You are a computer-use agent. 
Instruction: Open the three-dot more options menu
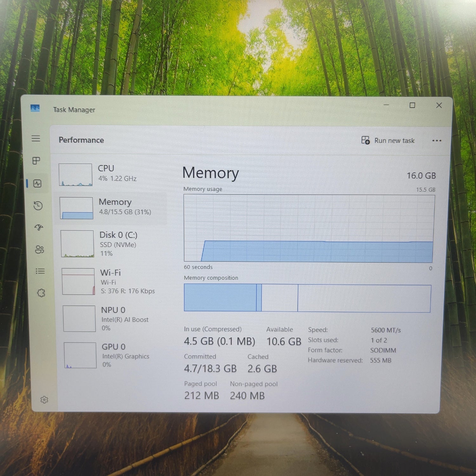click(437, 141)
